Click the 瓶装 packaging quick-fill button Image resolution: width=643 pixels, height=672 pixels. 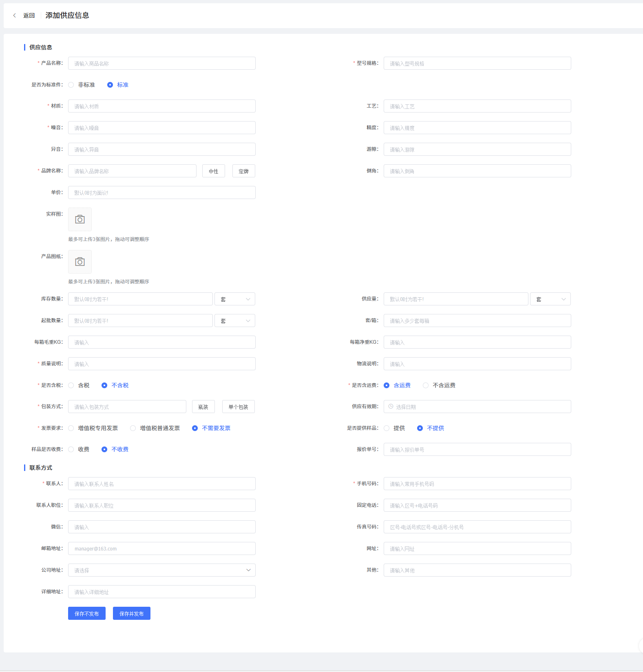coord(203,407)
